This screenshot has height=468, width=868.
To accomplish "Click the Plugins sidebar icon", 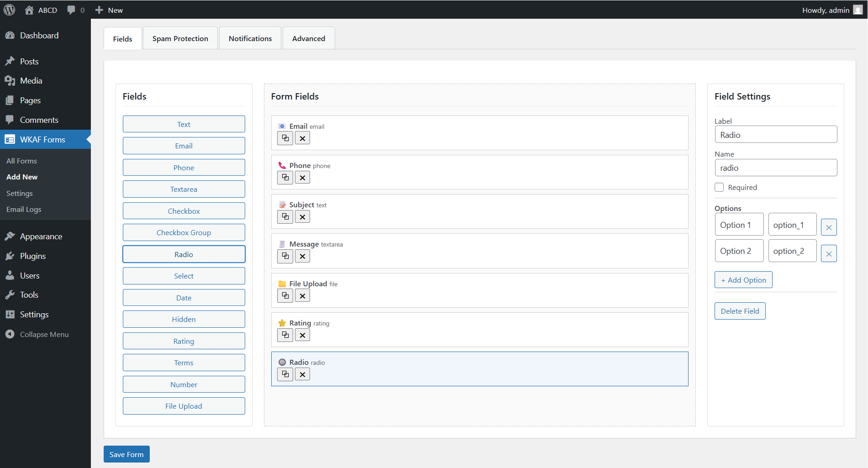I will [10, 256].
